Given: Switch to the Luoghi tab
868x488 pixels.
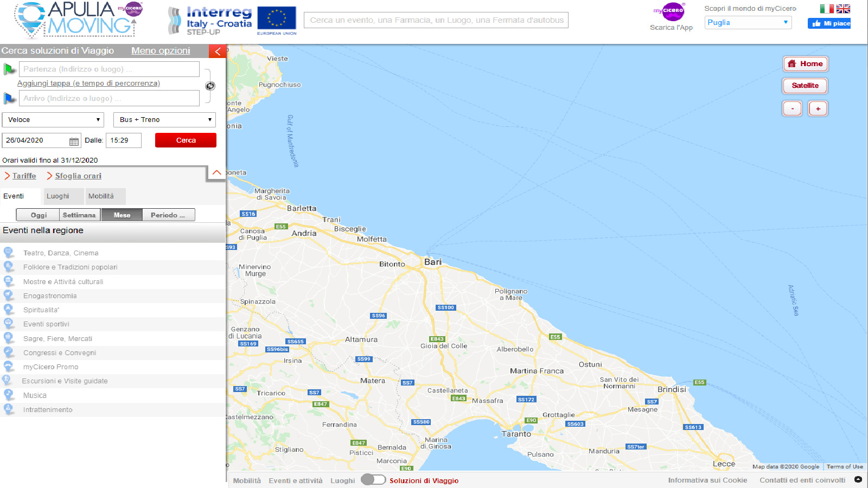Looking at the screenshot, I should (x=58, y=196).
